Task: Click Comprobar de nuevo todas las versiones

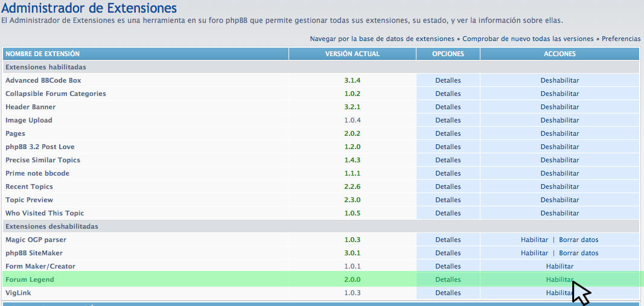Action: (528, 39)
